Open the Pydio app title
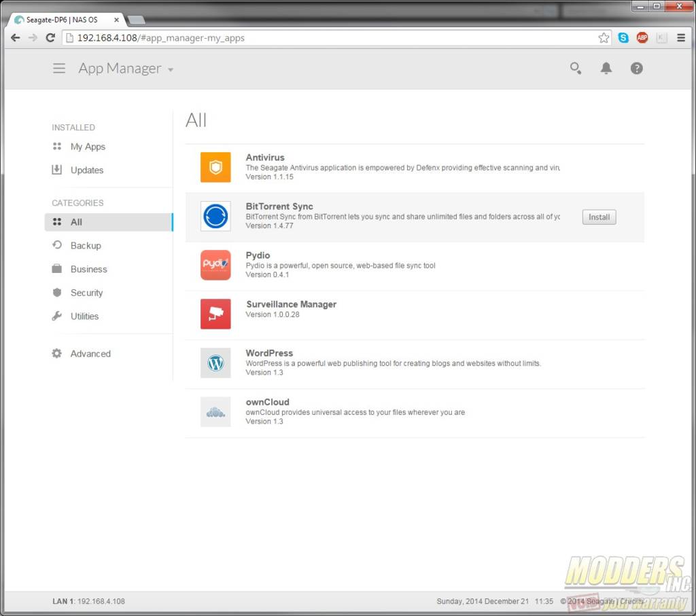Image resolution: width=696 pixels, height=616 pixels. (258, 255)
